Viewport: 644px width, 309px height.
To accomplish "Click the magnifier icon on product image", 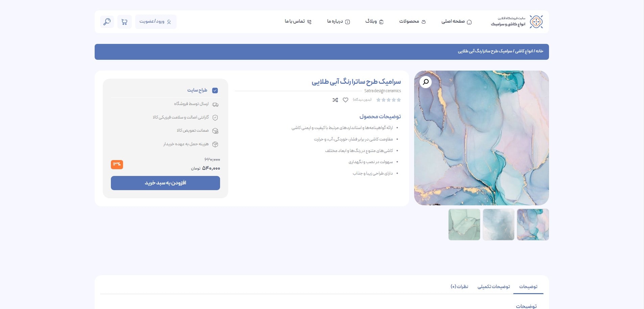I will [426, 82].
